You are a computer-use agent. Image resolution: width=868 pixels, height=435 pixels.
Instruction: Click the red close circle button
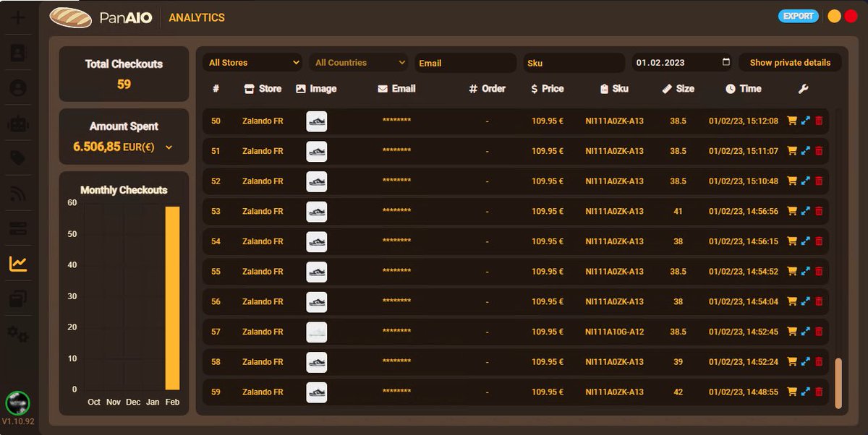pyautogui.click(x=851, y=16)
